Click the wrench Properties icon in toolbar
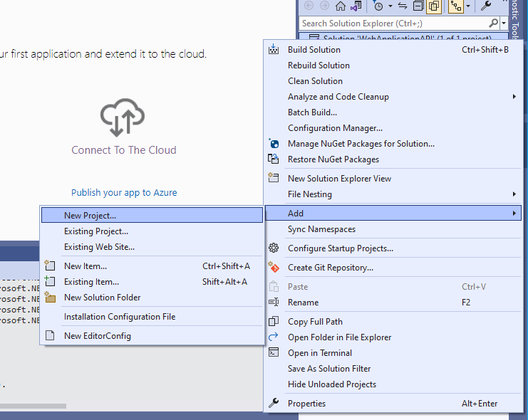 click(486, 6)
